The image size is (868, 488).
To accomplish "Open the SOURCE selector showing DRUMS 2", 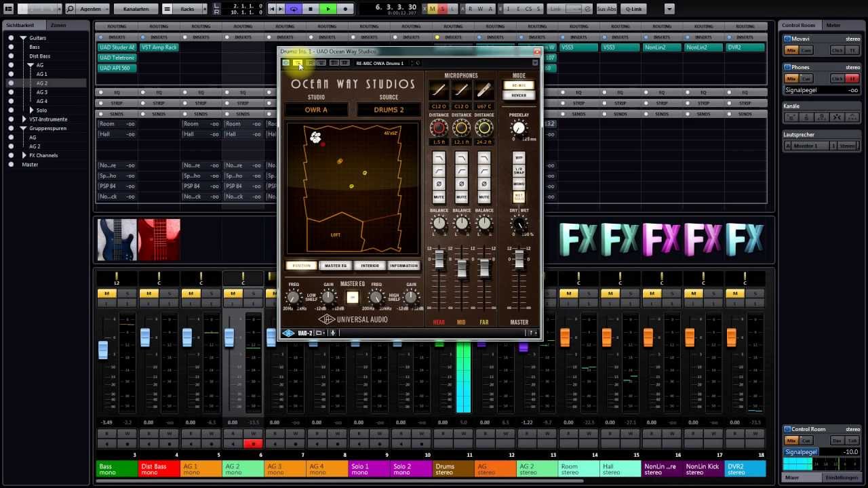I will point(389,110).
